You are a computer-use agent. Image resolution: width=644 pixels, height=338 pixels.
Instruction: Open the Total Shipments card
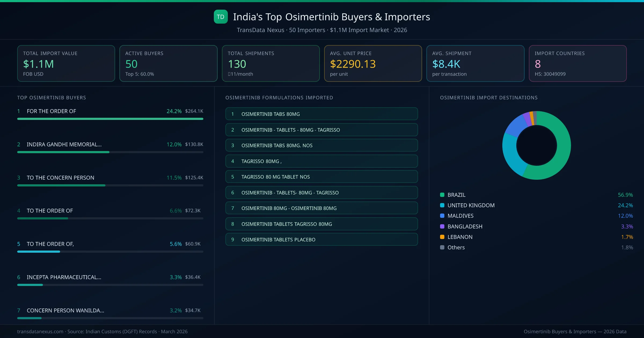270,63
